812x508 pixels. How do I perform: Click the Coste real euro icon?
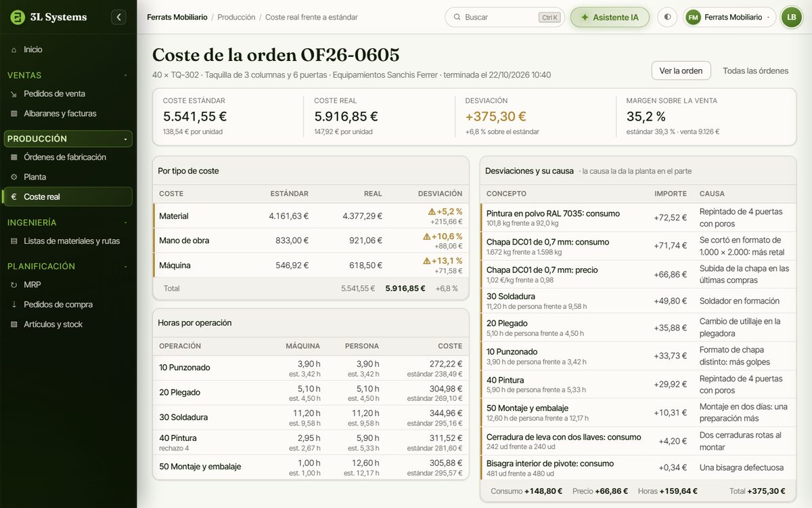coord(14,196)
